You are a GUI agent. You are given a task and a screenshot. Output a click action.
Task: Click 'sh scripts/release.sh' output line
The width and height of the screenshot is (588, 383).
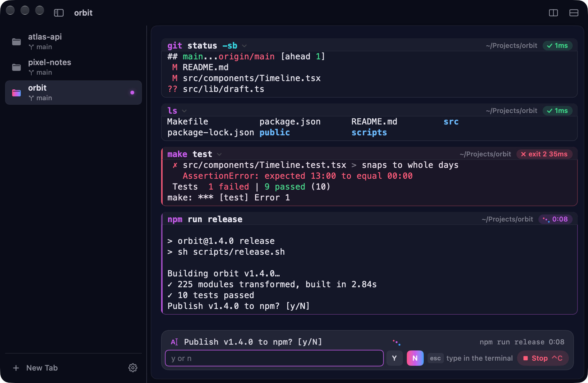pos(231,252)
